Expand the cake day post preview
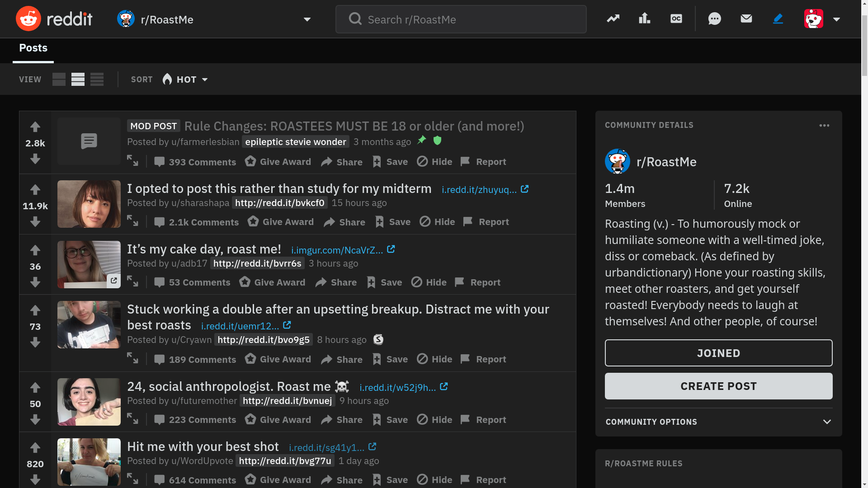The image size is (868, 488). point(132,282)
